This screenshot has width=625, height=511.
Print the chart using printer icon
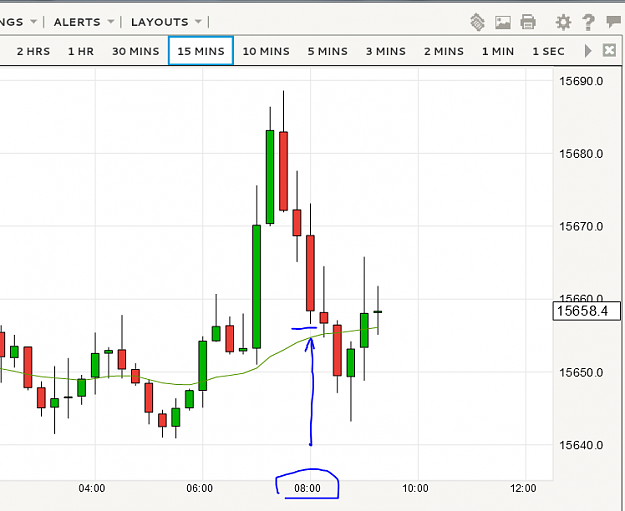528,22
